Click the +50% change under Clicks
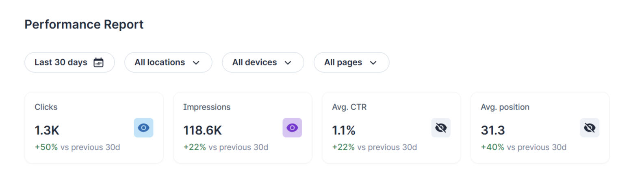 click(46, 147)
